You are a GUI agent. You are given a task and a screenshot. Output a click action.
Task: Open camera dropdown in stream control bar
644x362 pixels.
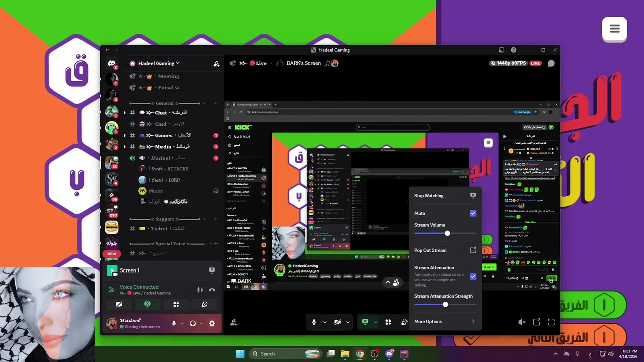pyautogui.click(x=348, y=322)
